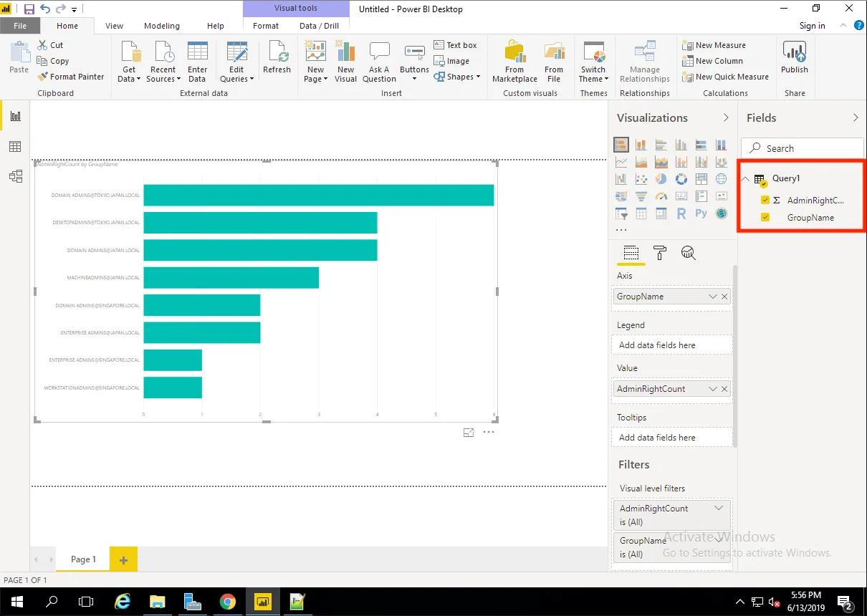The image size is (867, 616).
Task: Open the New Page dropdown
Action: (315, 62)
